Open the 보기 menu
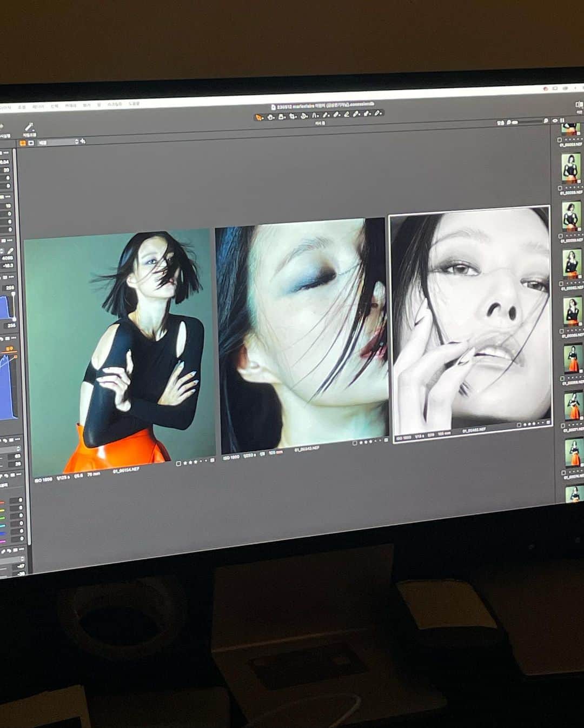Viewport: 584px width, 728px height. [87, 105]
